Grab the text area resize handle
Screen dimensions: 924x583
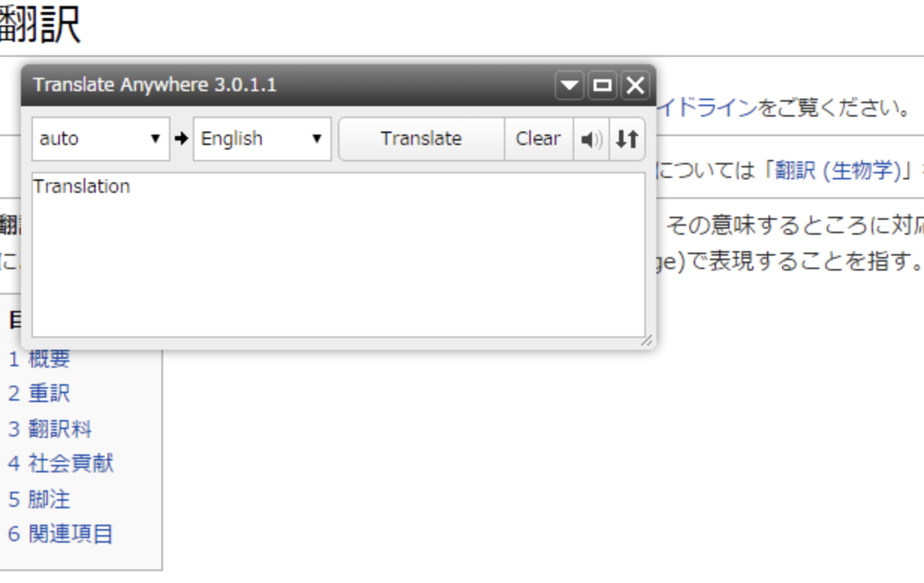pyautogui.click(x=647, y=340)
